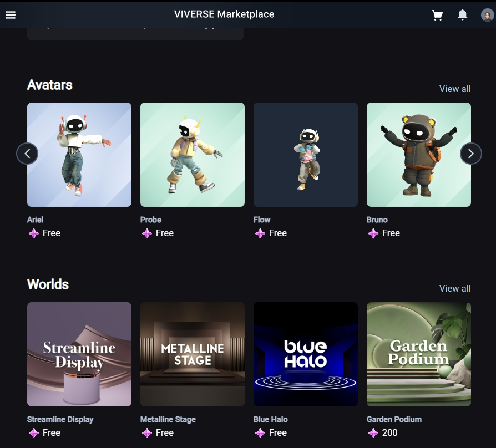The image size is (496, 448).
Task: Click the Garden Podium title below its image
Action: click(394, 420)
